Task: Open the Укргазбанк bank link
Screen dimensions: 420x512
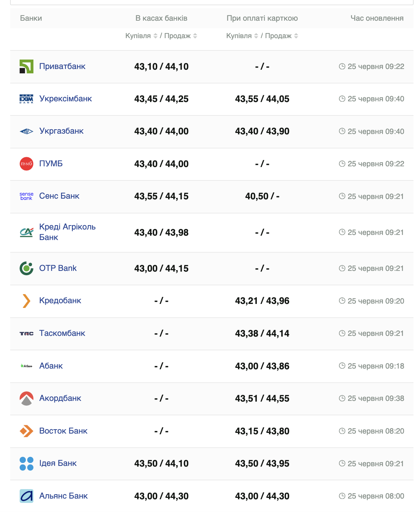Action: [61, 131]
